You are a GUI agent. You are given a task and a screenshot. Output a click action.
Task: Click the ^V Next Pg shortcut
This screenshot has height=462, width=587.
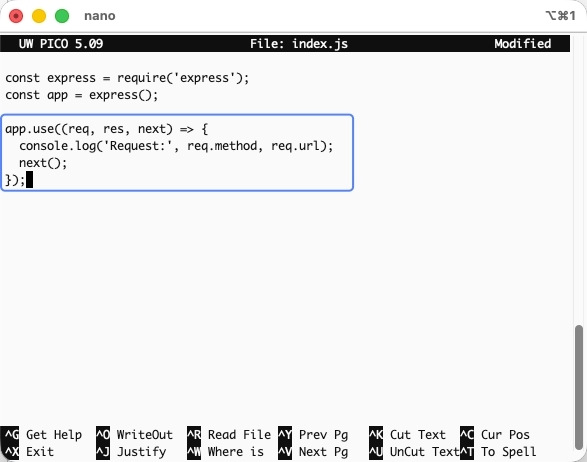(313, 452)
